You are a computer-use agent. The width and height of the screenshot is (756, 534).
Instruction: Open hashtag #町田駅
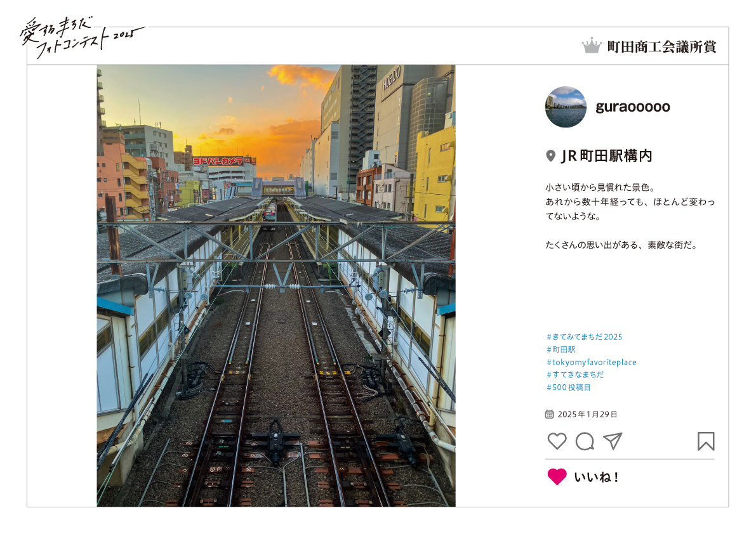tap(560, 349)
